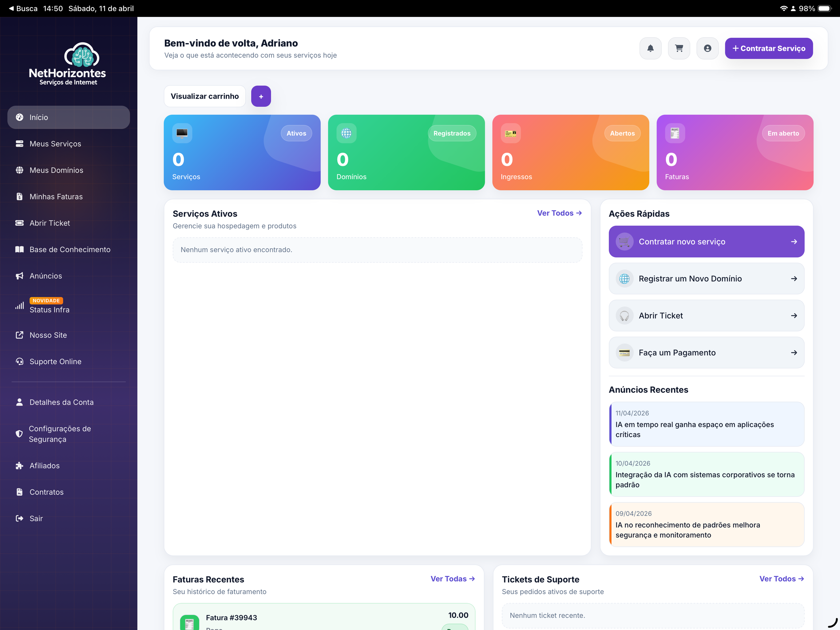This screenshot has height=630, width=840.
Task: Tap the battery indicator in status bar
Action: (824, 8)
